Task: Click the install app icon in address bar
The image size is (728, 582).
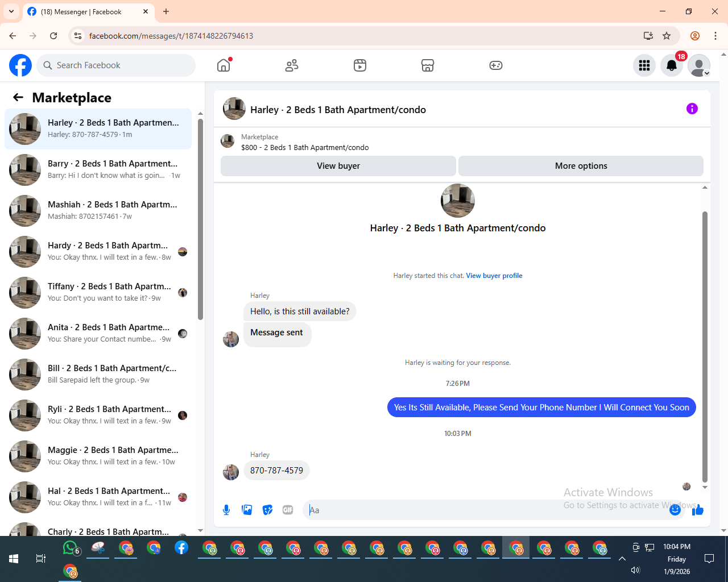Action: click(648, 36)
